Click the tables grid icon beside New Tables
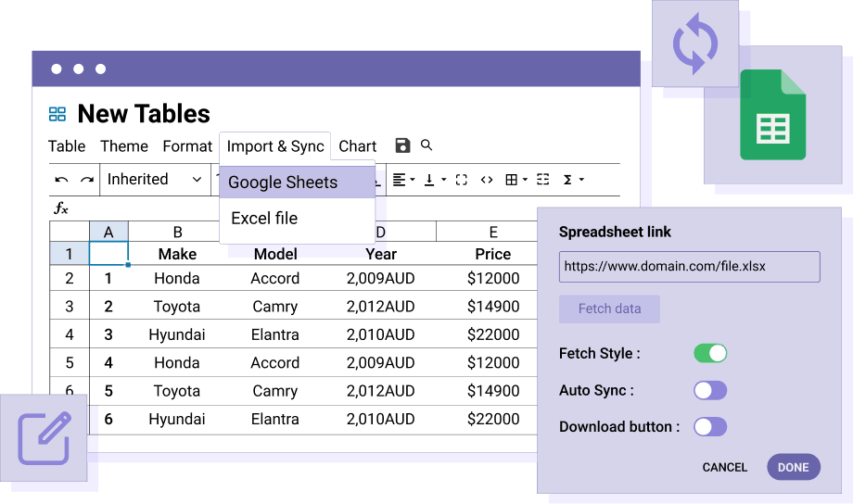The height and width of the screenshot is (504, 853). tap(57, 114)
